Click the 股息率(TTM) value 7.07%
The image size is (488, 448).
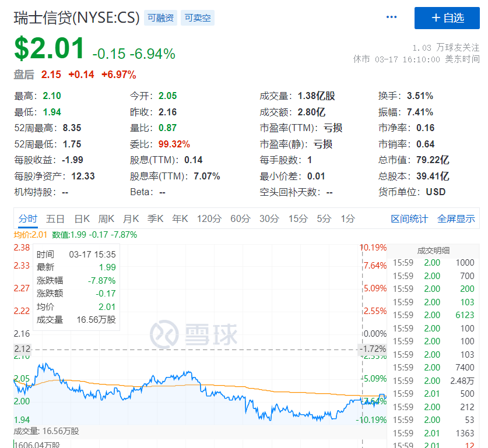(207, 177)
